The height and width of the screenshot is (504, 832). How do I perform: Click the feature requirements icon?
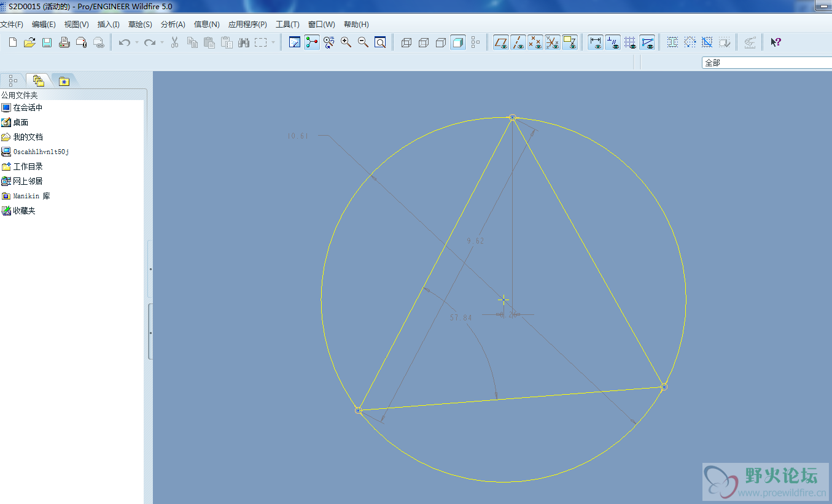point(725,42)
